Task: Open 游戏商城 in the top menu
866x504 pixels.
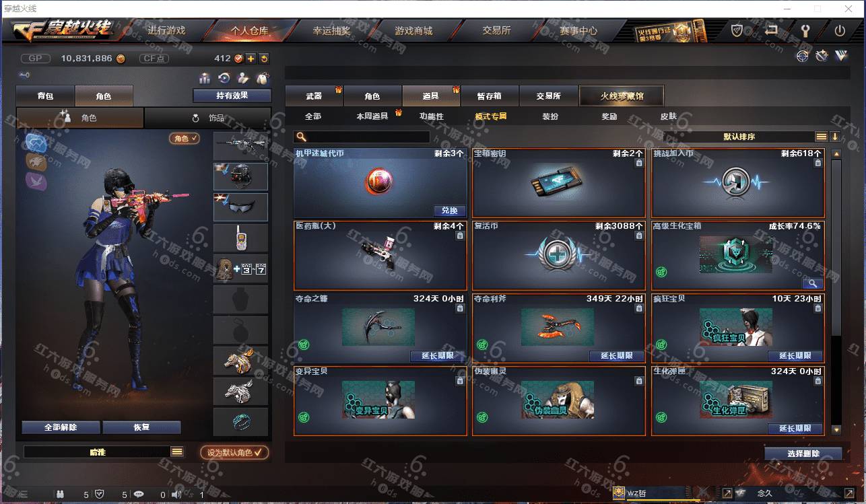Action: point(413,30)
